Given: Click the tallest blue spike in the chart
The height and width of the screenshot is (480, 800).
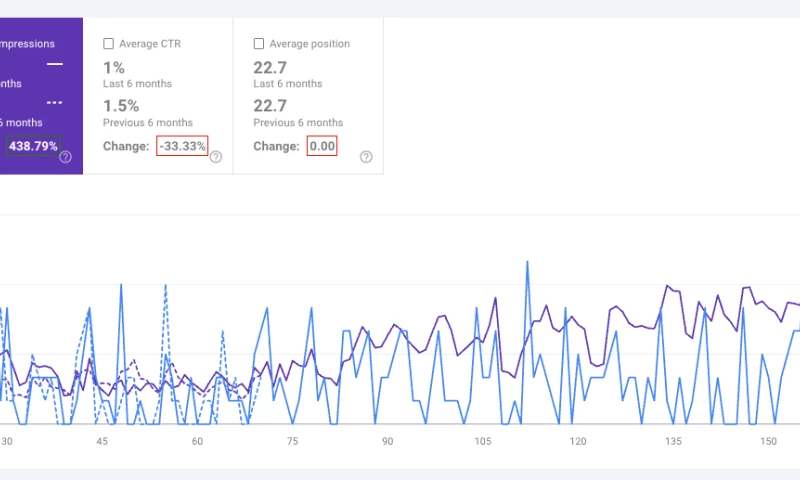Looking at the screenshot, I should click(x=527, y=263).
